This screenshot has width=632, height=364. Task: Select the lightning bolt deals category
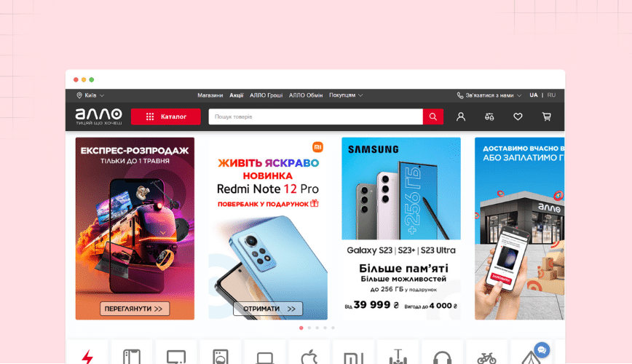click(x=87, y=356)
